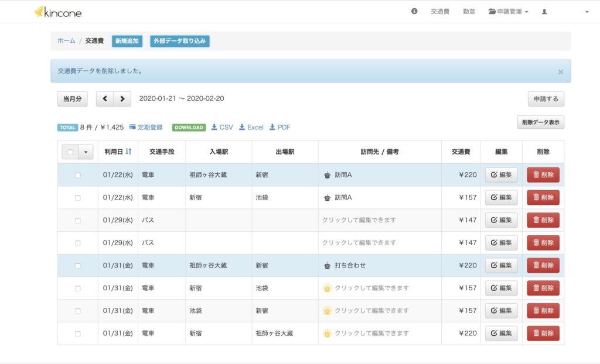
Task: Go to previous period with left chevron
Action: point(105,99)
